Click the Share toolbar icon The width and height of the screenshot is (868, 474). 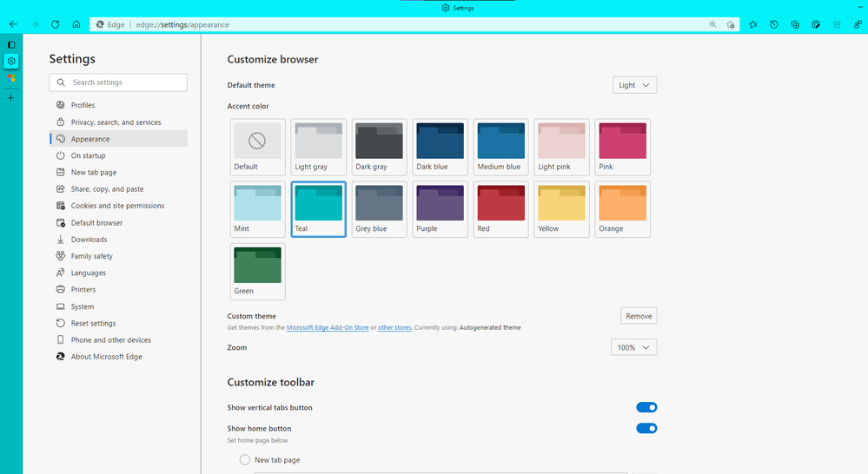point(837,24)
